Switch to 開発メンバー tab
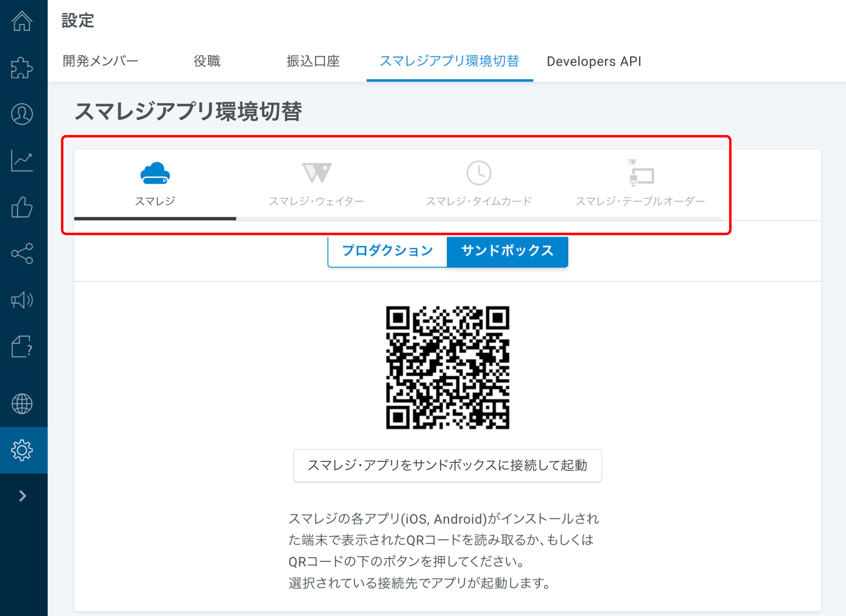 [x=100, y=61]
